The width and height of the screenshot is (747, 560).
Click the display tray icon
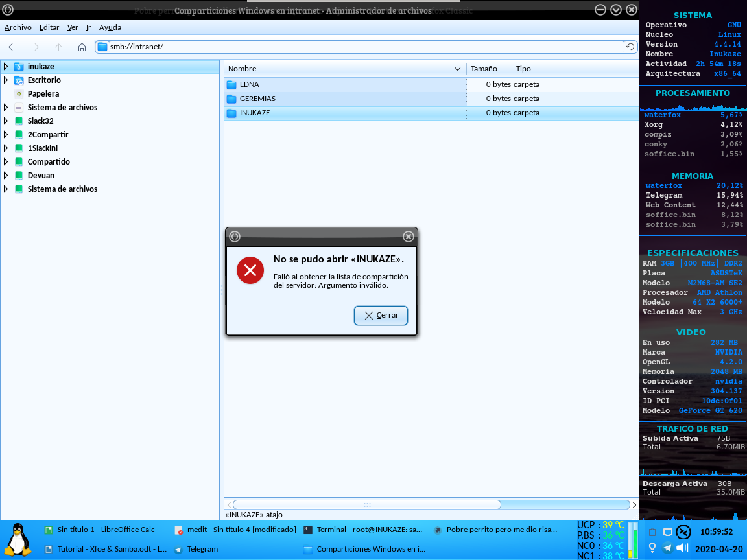[668, 532]
